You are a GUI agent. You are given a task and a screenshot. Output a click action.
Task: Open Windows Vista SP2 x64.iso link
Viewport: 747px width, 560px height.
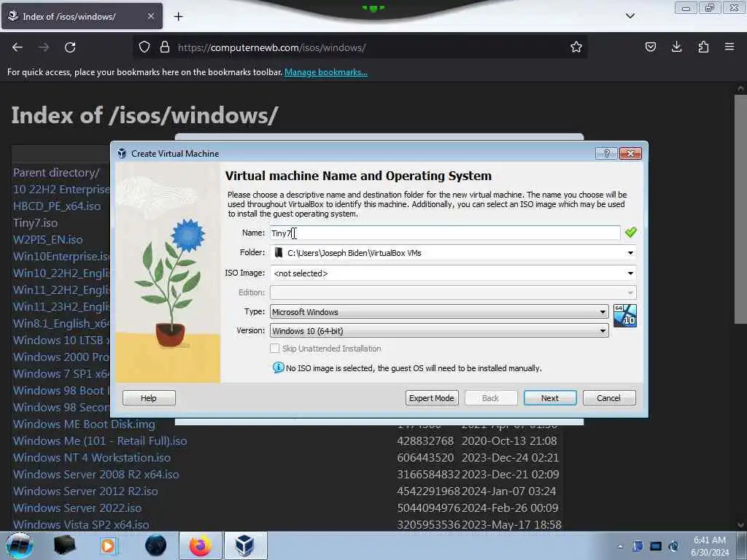click(81, 525)
